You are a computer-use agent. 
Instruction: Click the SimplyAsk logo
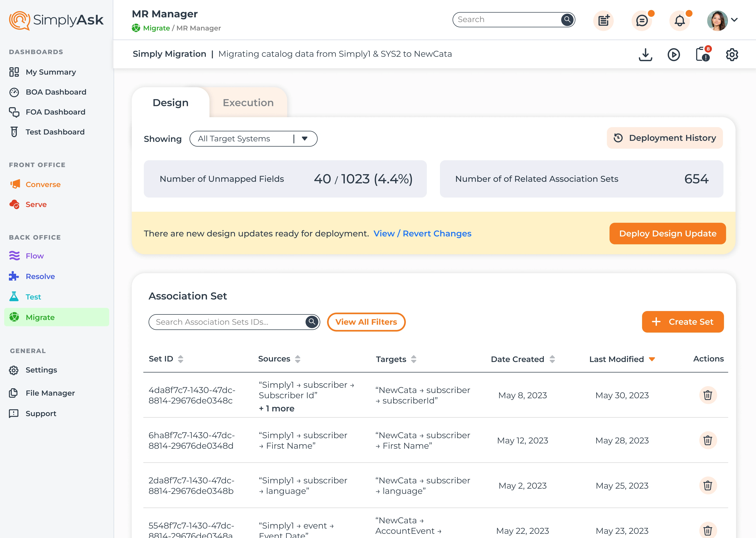(x=56, y=20)
